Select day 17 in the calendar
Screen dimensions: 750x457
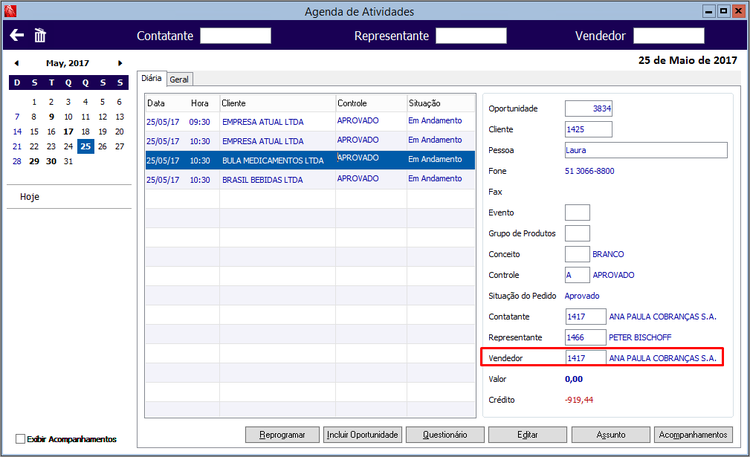(x=68, y=132)
